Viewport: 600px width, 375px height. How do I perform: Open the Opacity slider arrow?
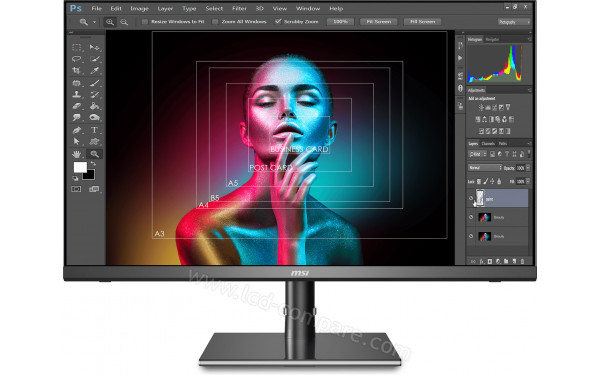tap(528, 168)
